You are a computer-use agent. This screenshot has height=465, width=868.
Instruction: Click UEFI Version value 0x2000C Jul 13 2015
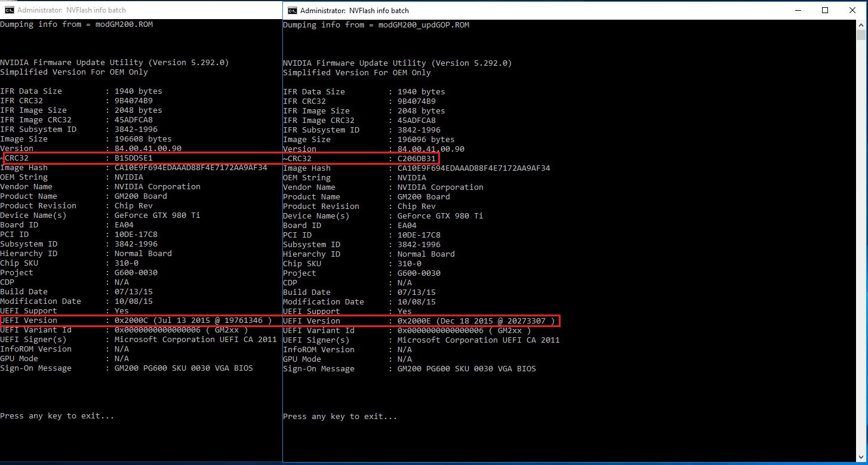tap(193, 321)
